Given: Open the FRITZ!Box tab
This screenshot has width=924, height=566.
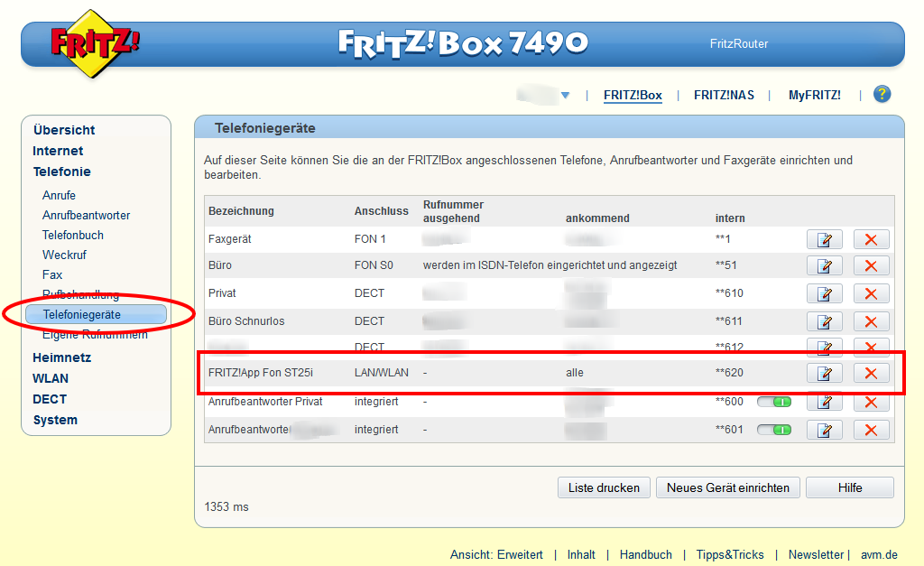Looking at the screenshot, I should pos(633,96).
